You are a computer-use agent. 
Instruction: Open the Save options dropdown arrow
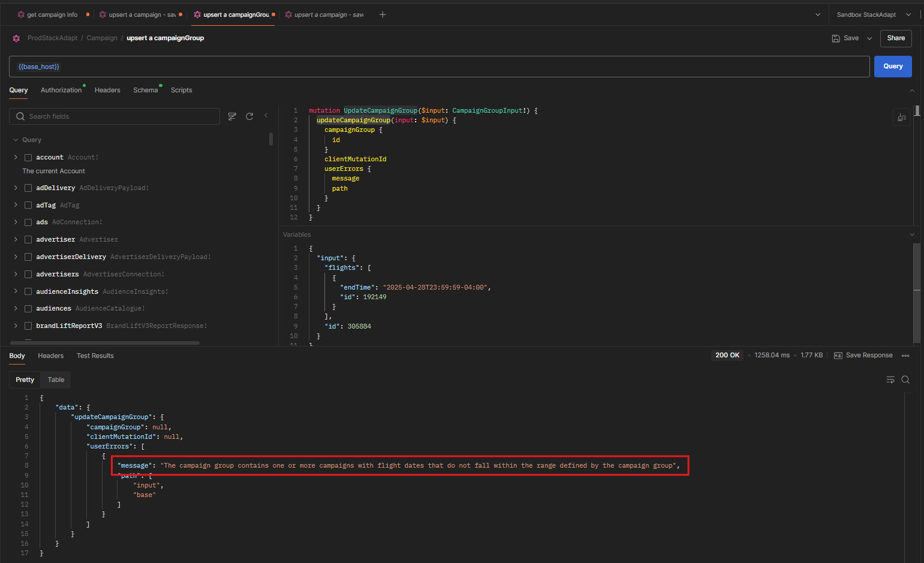pyautogui.click(x=869, y=38)
